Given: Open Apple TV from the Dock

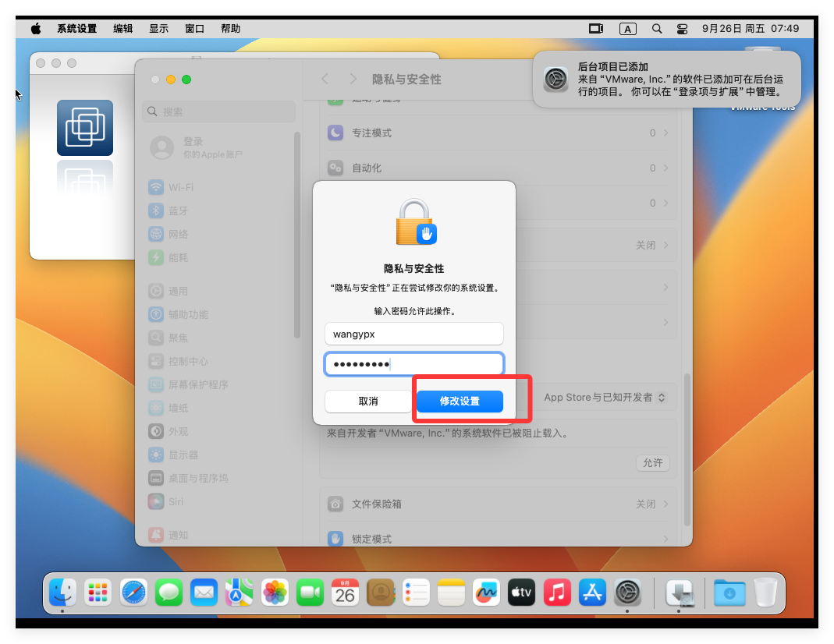Looking at the screenshot, I should (522, 592).
